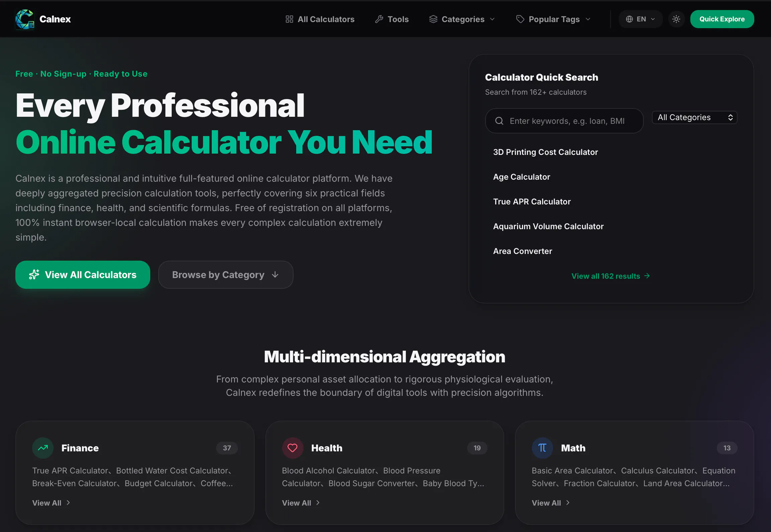Open the Popular Tags nav menu
Image resolution: width=771 pixels, height=532 pixels.
click(x=553, y=19)
